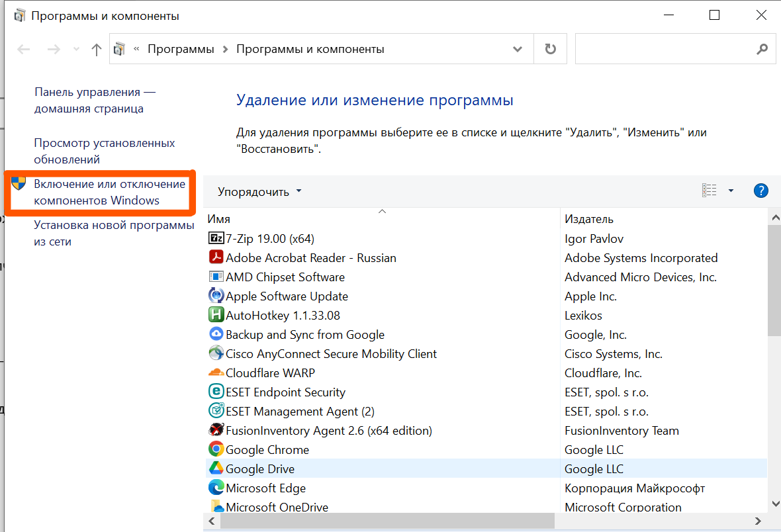Open Включение или отключение компонентов Windows

(109, 192)
